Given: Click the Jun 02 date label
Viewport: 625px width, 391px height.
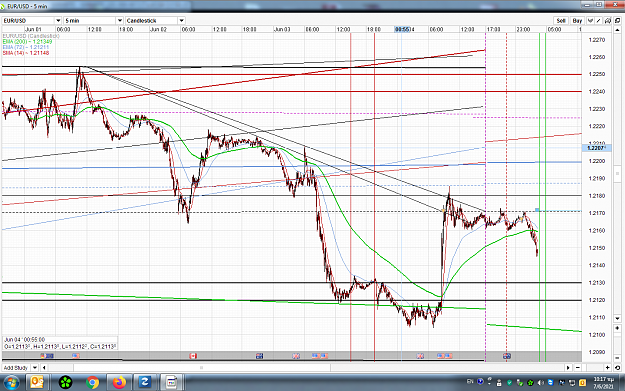Looking at the screenshot, I should 158,29.
